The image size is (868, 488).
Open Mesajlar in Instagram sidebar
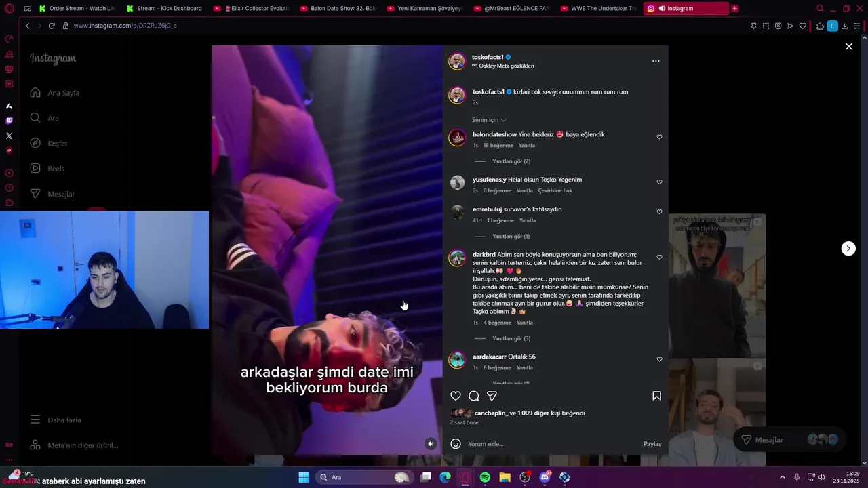[52, 194]
